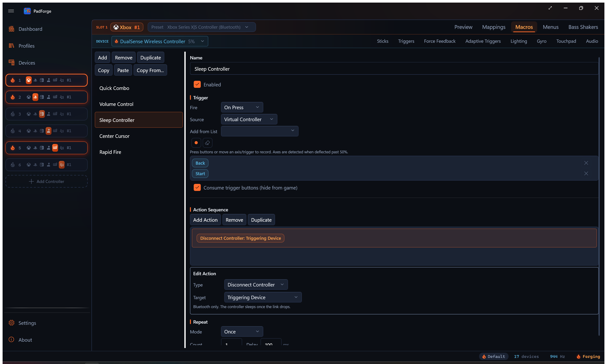Image resolution: width=607 pixels, height=364 pixels.
Task: Select the Rapid Fire macro
Action: (139, 152)
